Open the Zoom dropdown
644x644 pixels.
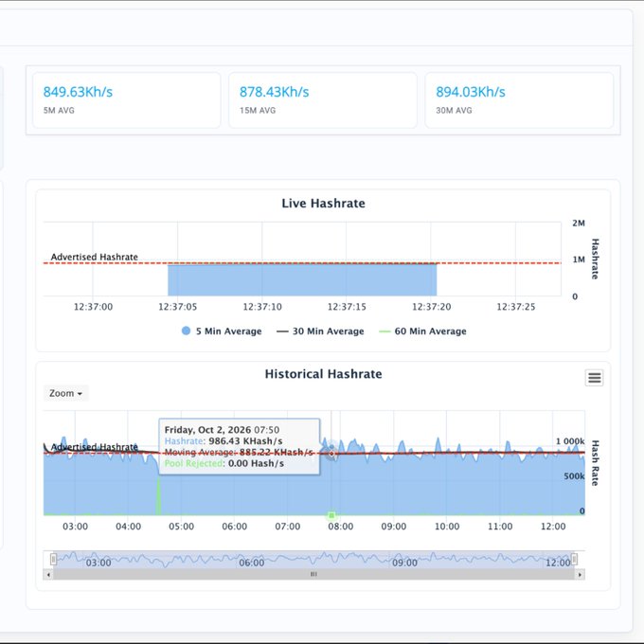point(65,393)
